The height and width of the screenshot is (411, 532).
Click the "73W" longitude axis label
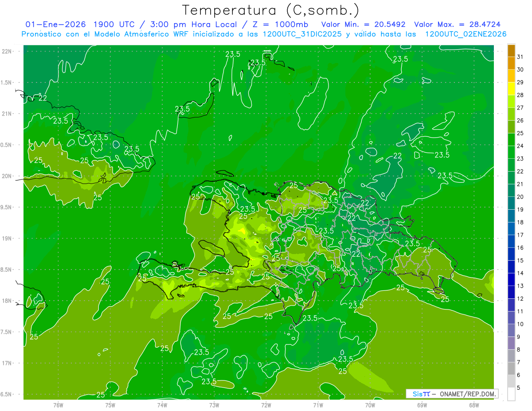click(x=214, y=405)
